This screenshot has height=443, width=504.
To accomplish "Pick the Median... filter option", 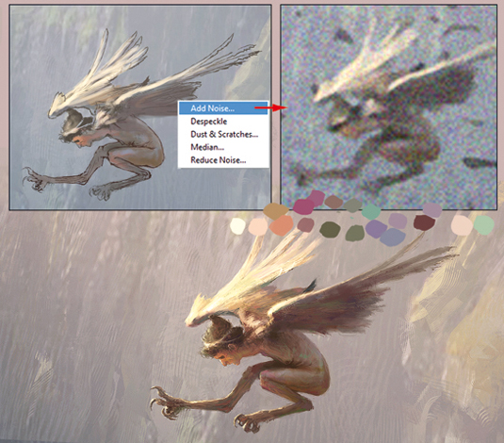I will 207,147.
